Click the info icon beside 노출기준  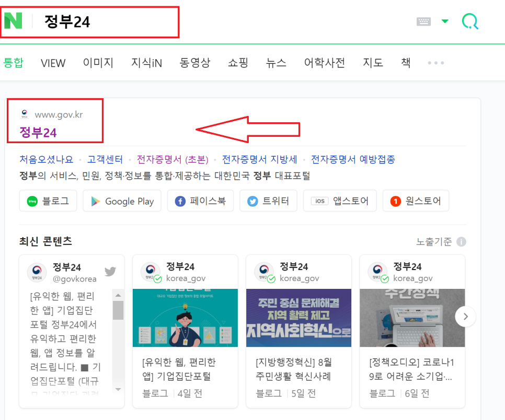[x=461, y=242]
